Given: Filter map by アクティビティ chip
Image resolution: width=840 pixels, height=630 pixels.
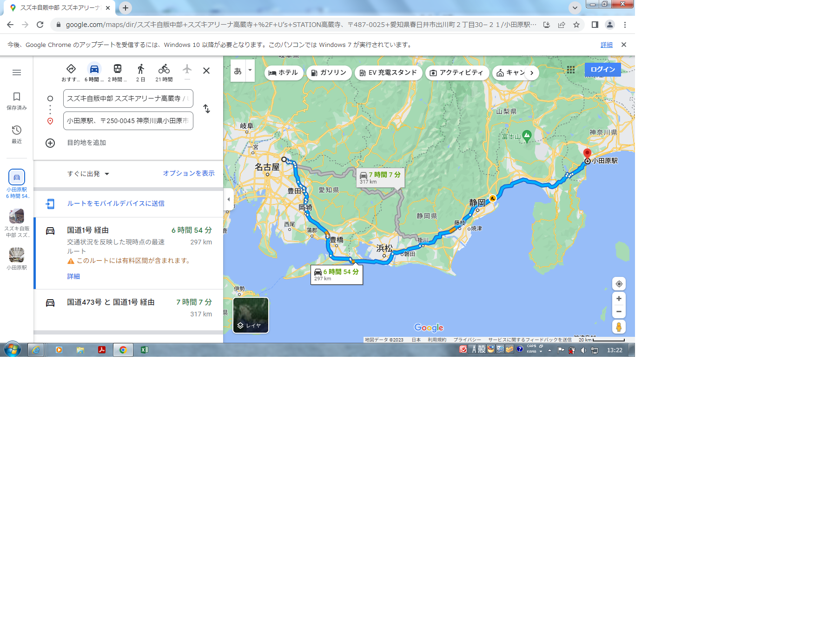Looking at the screenshot, I should [457, 73].
